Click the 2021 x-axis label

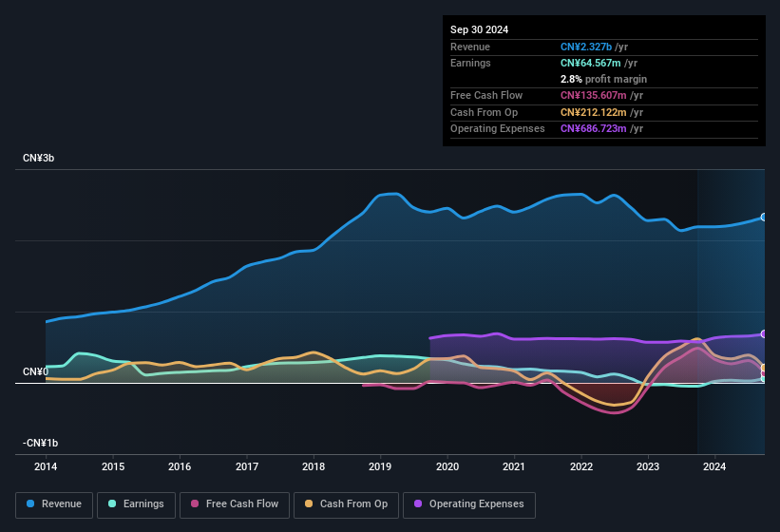(514, 466)
